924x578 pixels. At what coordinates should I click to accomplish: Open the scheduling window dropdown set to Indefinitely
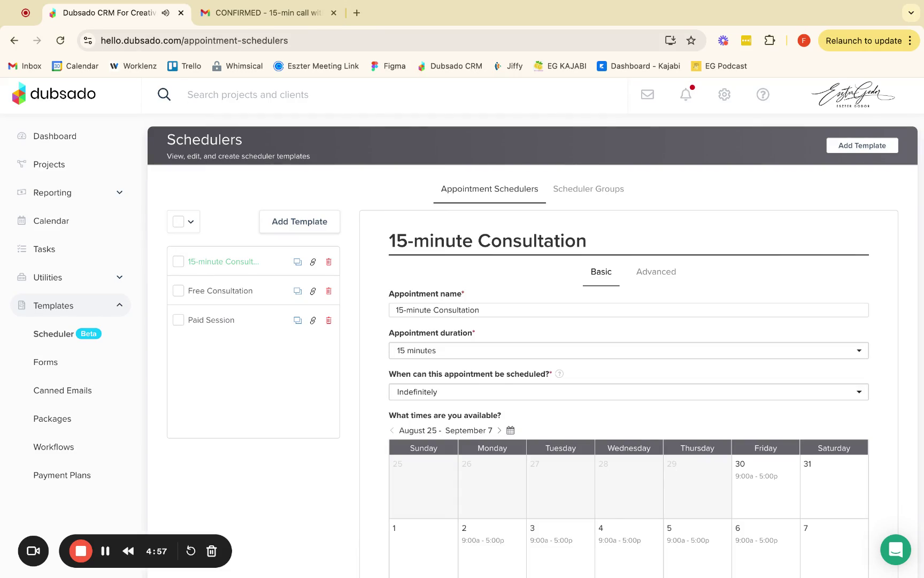(628, 392)
